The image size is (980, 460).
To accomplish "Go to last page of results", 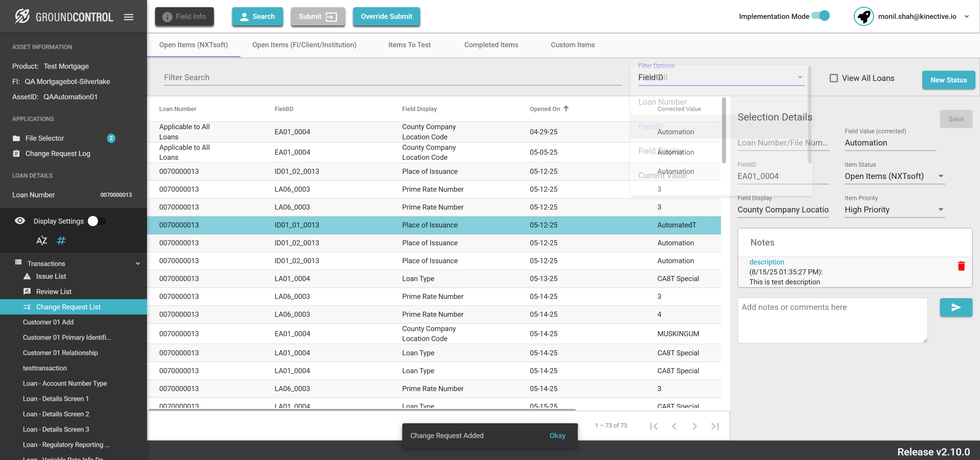I will (x=715, y=426).
